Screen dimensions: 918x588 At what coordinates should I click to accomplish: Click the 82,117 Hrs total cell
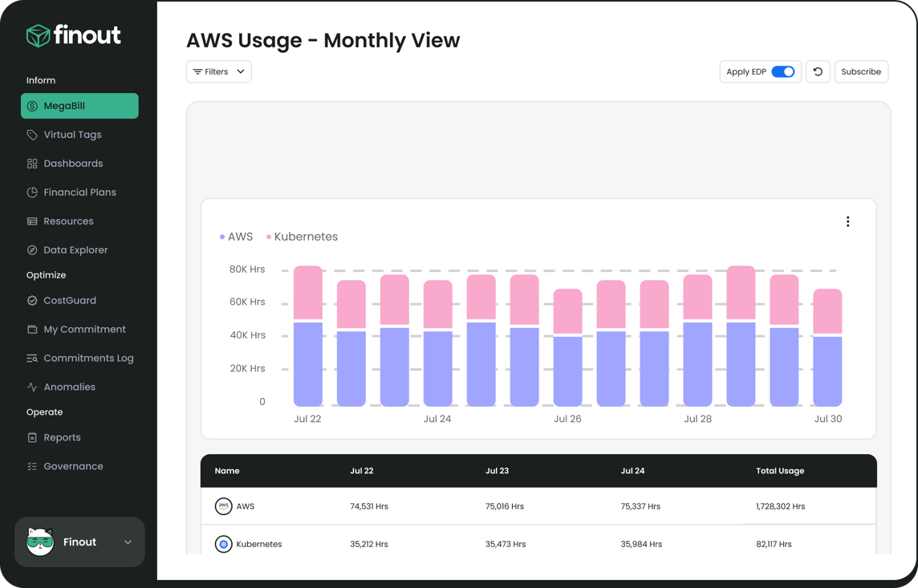coord(774,544)
